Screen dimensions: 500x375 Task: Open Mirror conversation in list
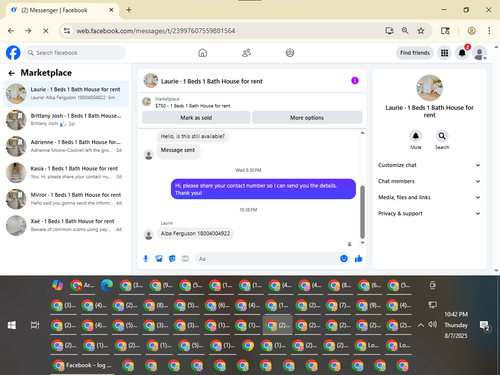(x=66, y=199)
